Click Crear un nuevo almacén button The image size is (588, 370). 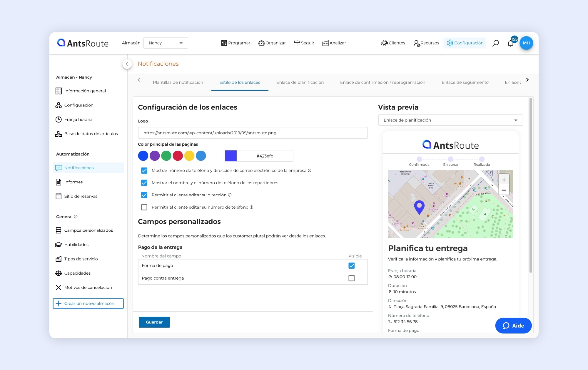[88, 303]
